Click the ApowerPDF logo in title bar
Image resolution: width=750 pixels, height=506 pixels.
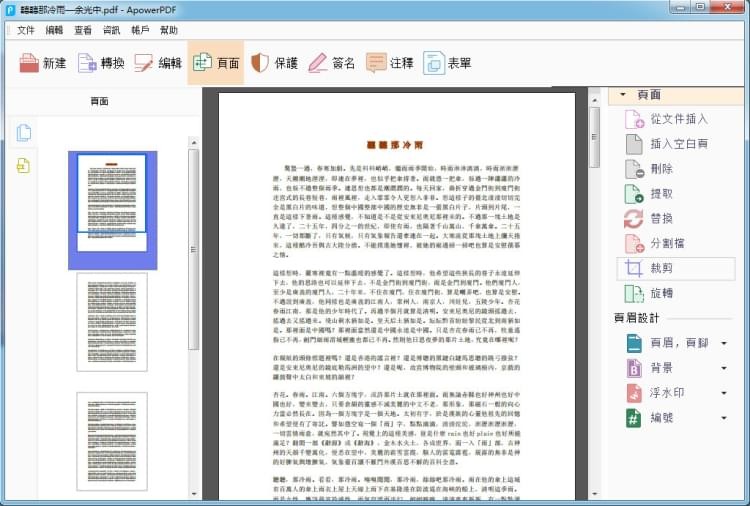click(10, 10)
